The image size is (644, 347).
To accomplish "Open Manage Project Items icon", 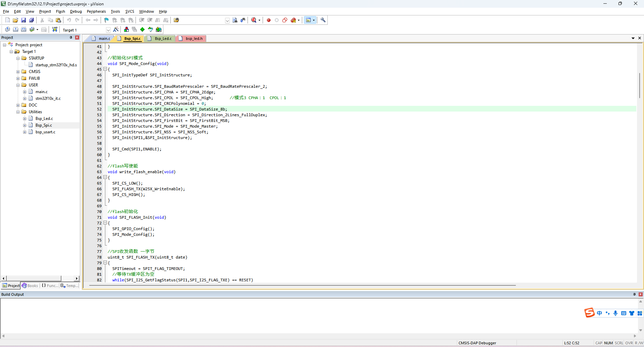I will tap(126, 29).
